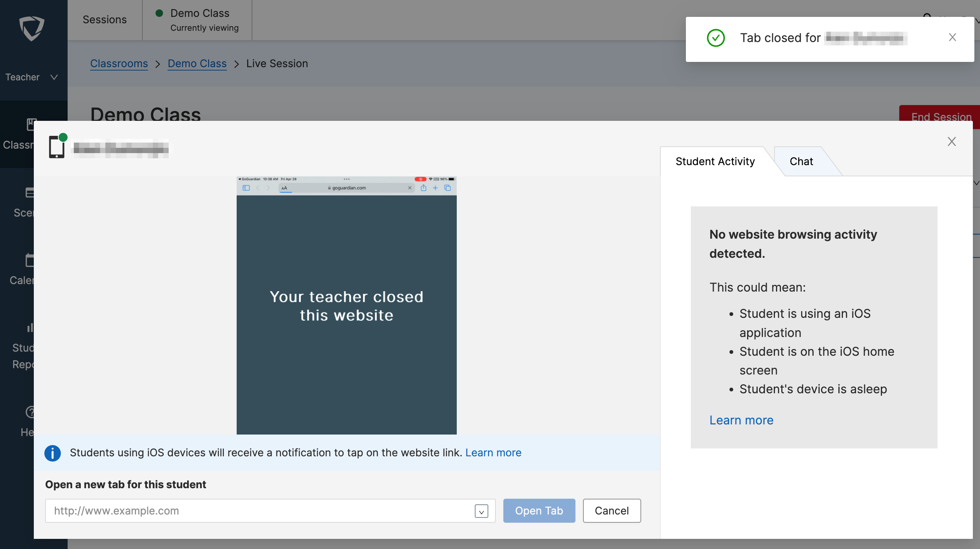Close the student detail dialog
Viewport: 980px width, 549px height.
(x=951, y=141)
